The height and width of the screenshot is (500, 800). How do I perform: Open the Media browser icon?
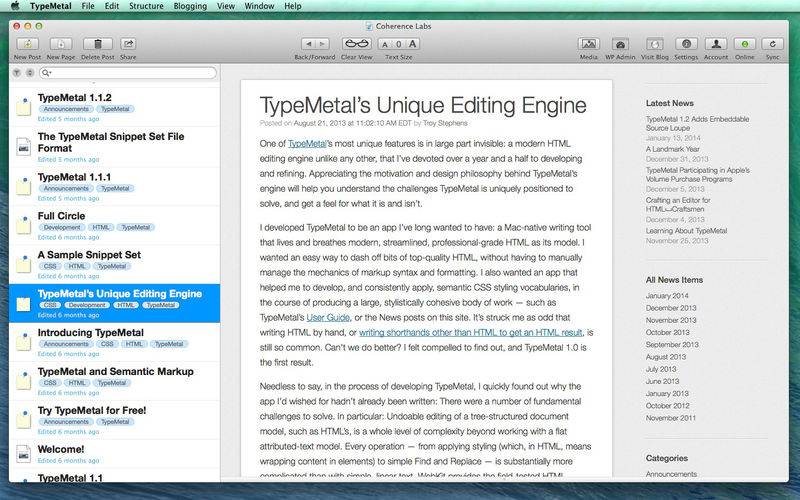pyautogui.click(x=588, y=44)
